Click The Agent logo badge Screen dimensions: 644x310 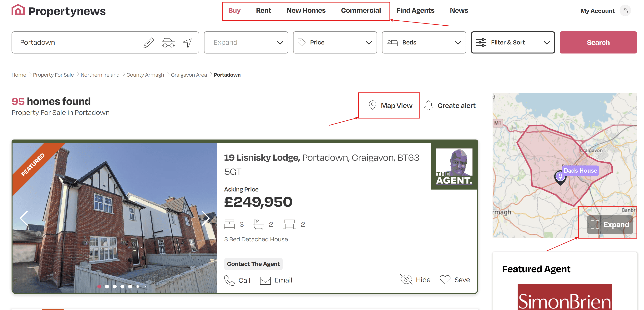coord(454,166)
